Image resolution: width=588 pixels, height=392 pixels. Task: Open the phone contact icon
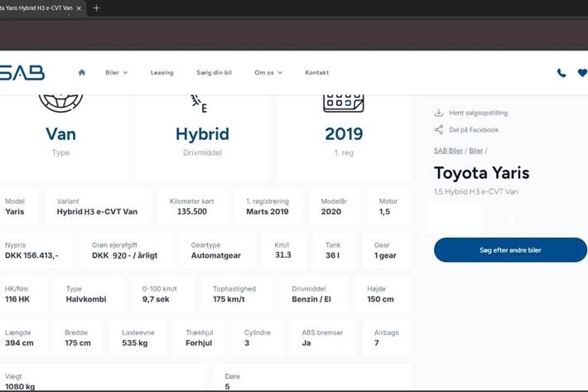click(x=561, y=73)
